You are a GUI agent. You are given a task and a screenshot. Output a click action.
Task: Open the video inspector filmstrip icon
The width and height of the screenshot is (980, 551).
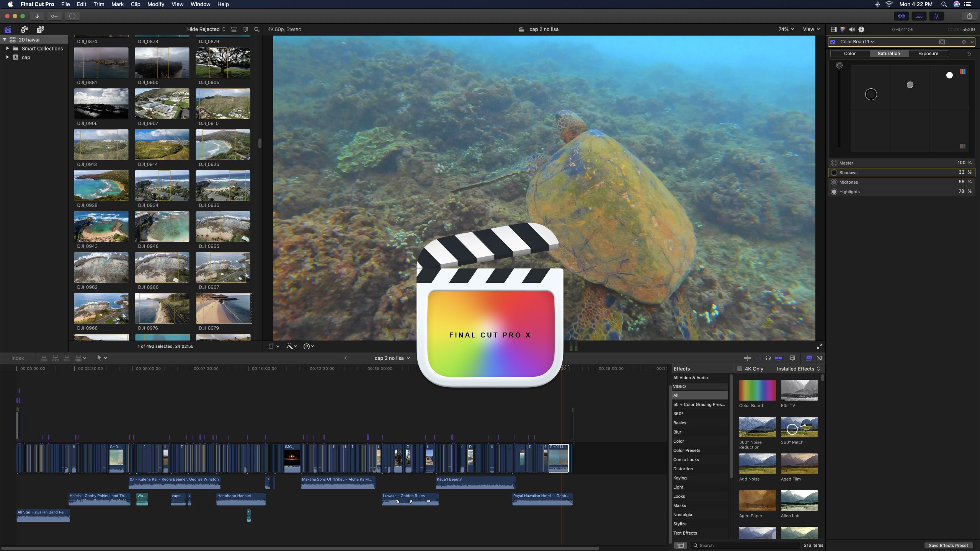(x=833, y=29)
